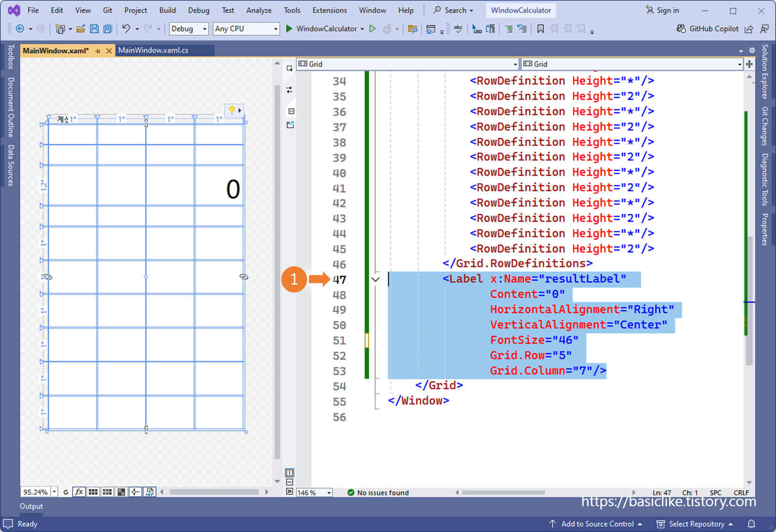776x532 pixels.
Task: Start debugging with green WindowCalculator play button
Action: click(289, 29)
